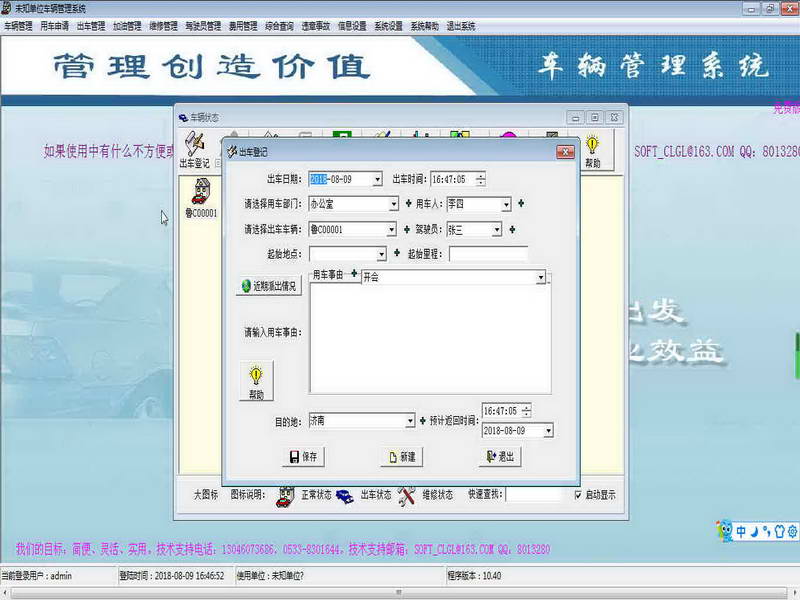Click plus icon next to 用车部门 dropdown
800x600 pixels.
tap(408, 204)
